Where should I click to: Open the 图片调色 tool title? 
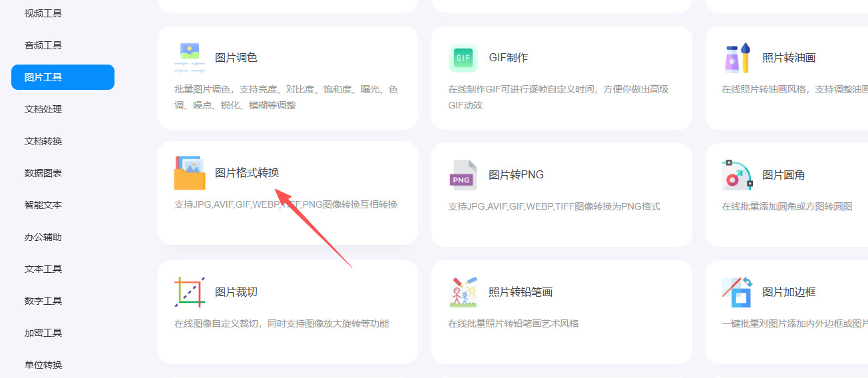[236, 58]
